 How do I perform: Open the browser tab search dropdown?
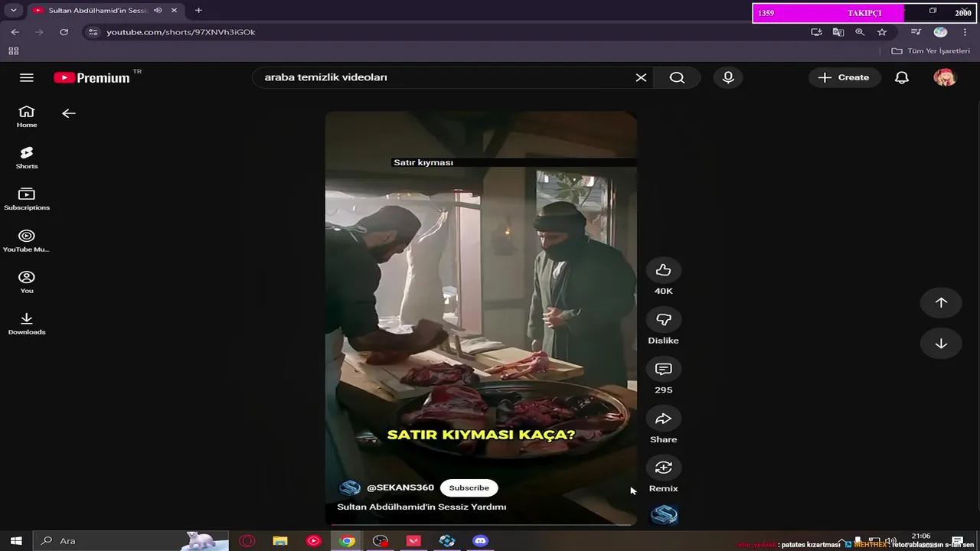click(13, 11)
